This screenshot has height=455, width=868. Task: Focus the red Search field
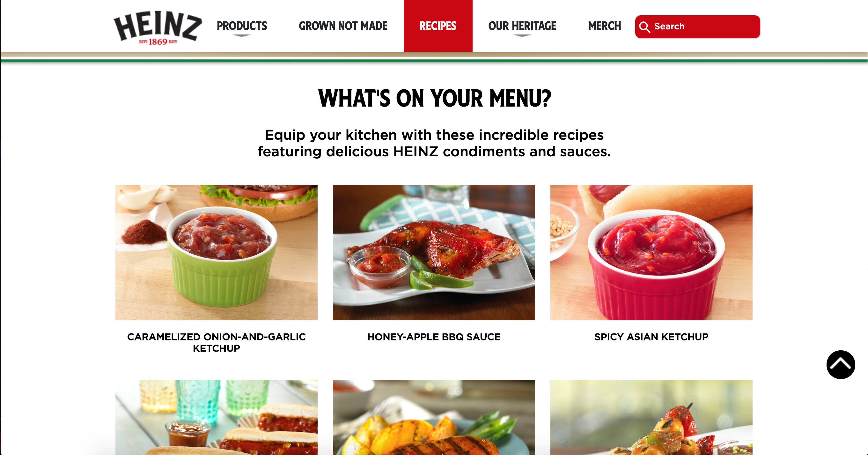697,26
